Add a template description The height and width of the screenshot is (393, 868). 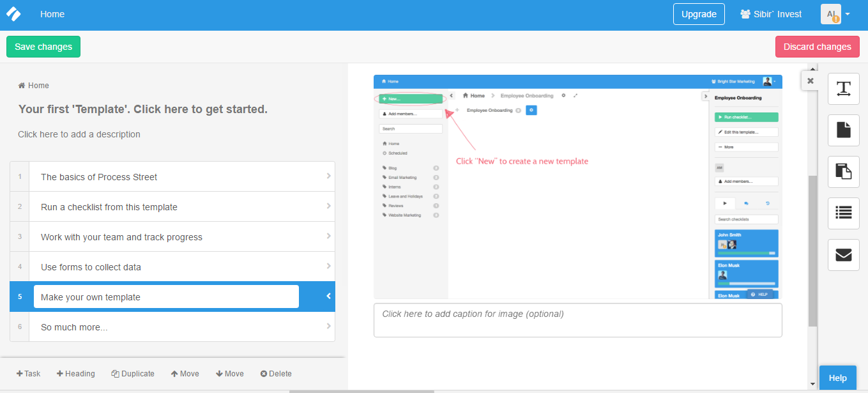click(x=79, y=134)
